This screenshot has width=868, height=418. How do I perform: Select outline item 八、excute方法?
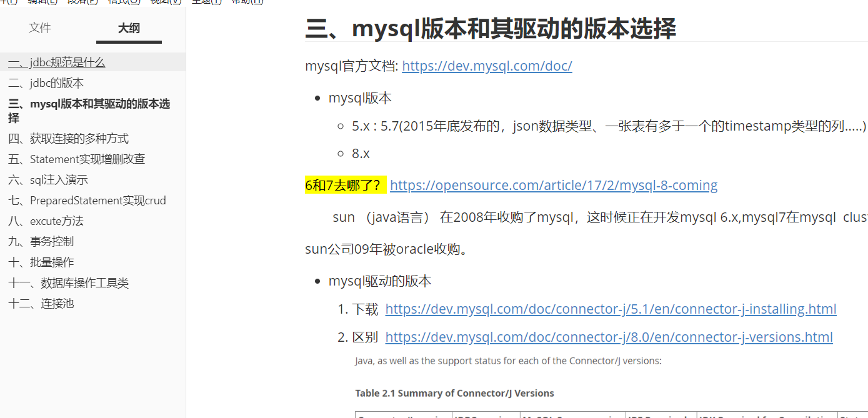46,221
